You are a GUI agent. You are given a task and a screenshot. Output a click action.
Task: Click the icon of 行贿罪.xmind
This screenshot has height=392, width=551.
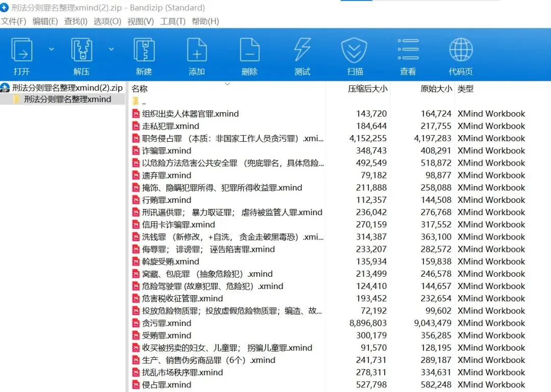136,200
